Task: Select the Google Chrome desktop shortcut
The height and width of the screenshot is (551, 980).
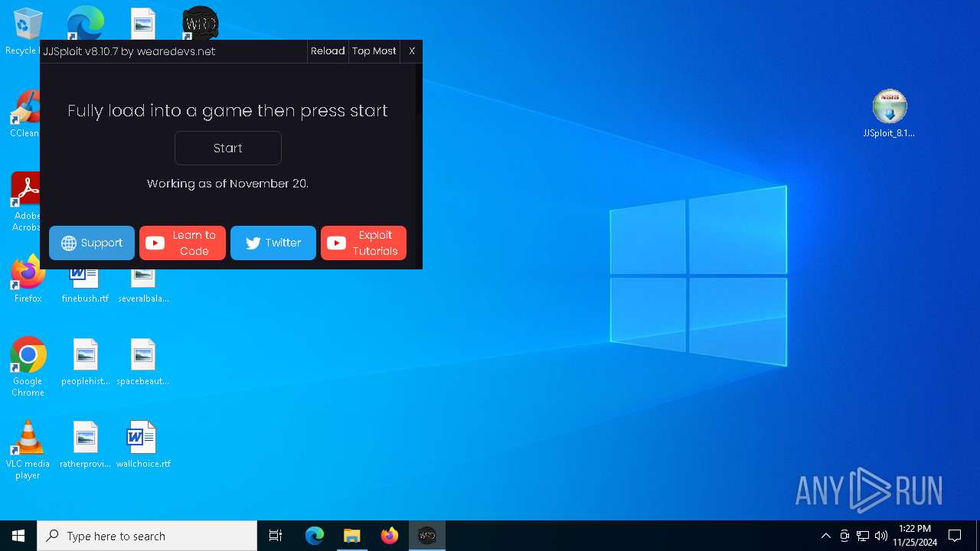Action: pos(28,367)
